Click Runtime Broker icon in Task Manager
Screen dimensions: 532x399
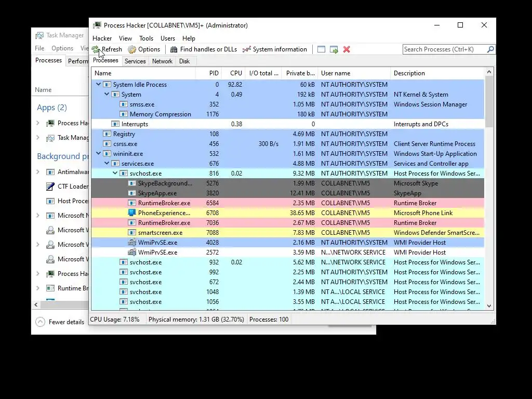[x=50, y=288]
